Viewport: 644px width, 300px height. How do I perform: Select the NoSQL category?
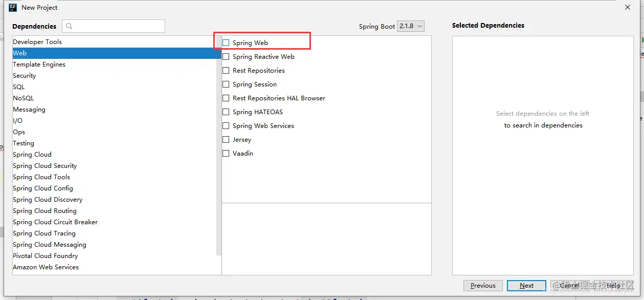tap(115, 98)
